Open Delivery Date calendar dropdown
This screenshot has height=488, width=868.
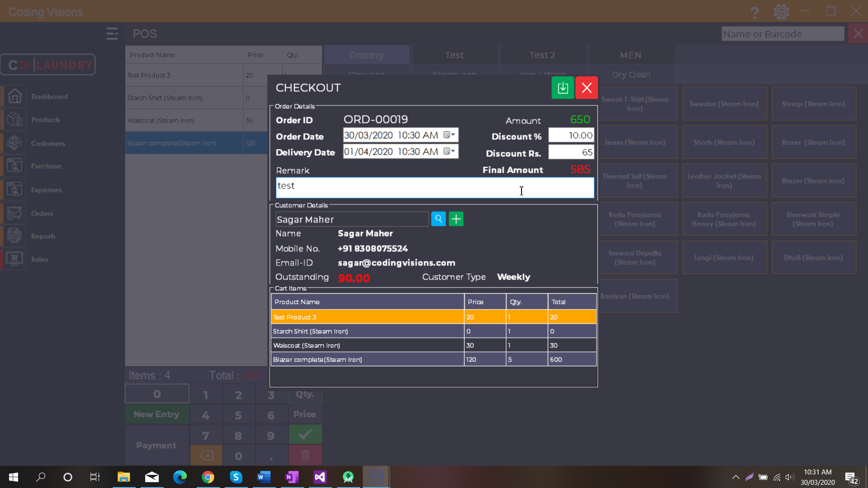[x=449, y=152]
